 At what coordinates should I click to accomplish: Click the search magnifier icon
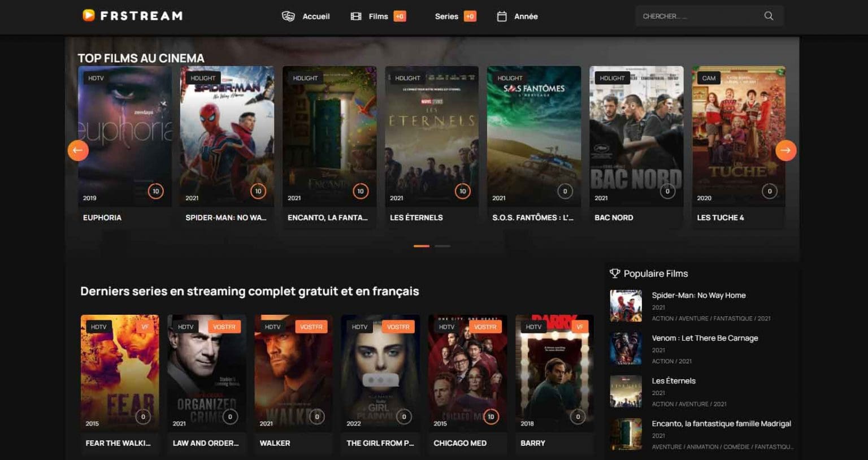point(769,16)
